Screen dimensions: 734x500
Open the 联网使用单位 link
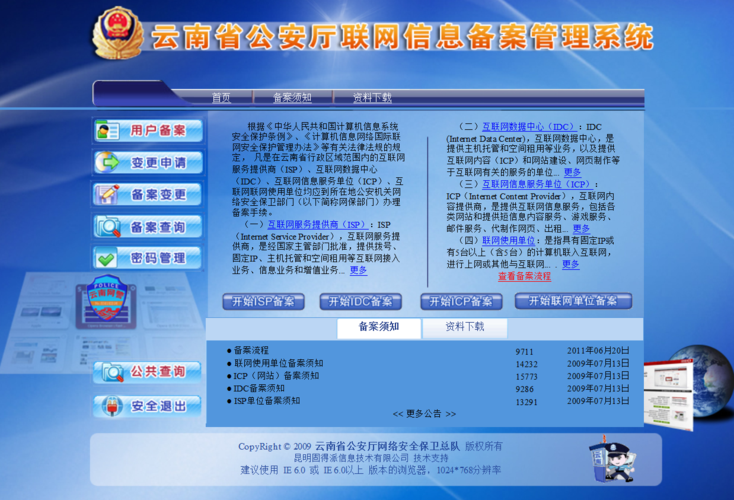click(x=508, y=241)
